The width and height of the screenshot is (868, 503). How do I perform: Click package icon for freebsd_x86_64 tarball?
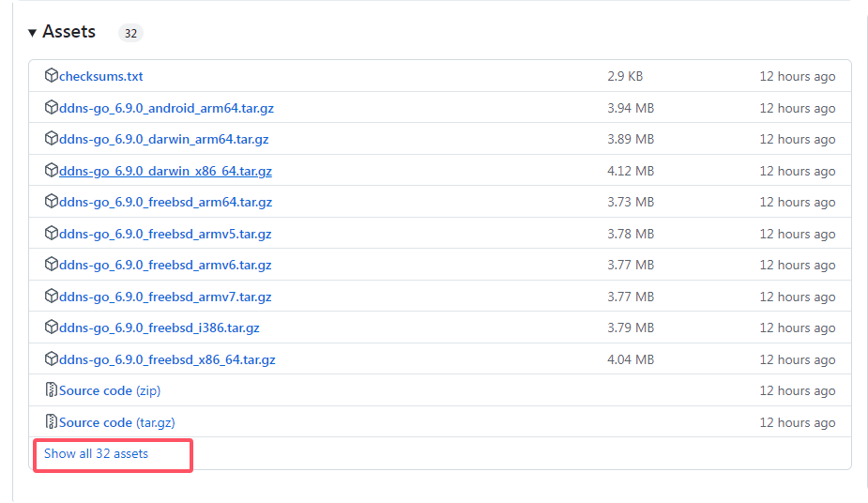point(51,358)
